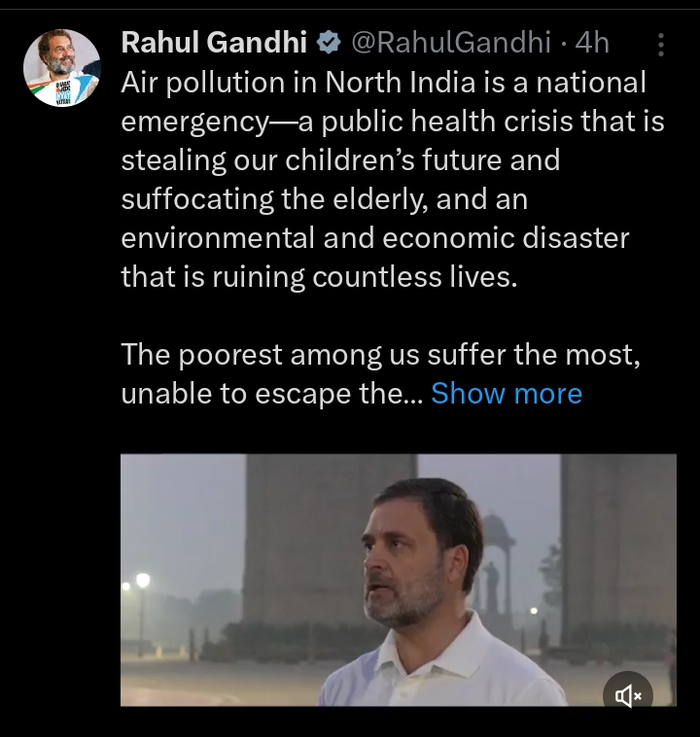Image resolution: width=700 pixels, height=737 pixels.
Task: Click the white polo shirt in the video
Action: (442, 667)
